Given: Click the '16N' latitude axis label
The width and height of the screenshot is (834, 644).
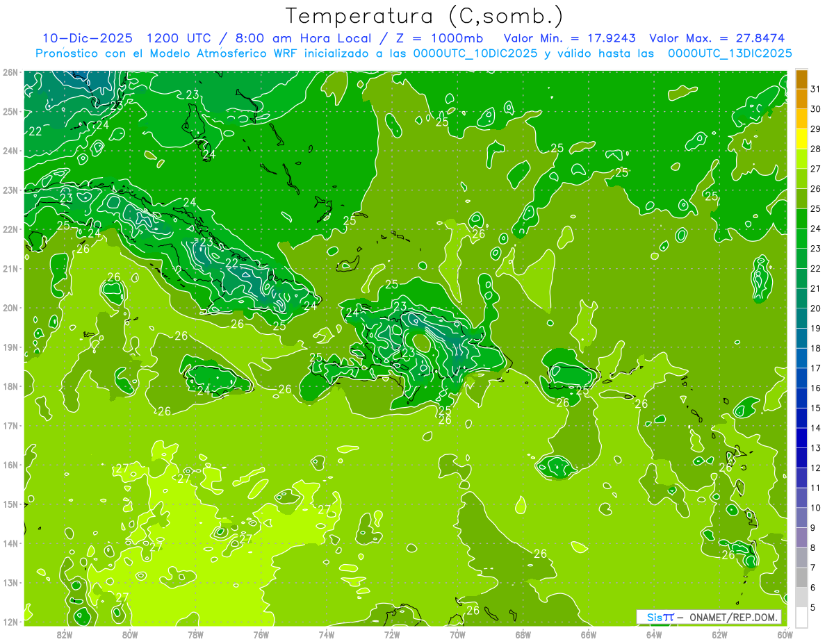Looking at the screenshot, I should click(x=10, y=465).
